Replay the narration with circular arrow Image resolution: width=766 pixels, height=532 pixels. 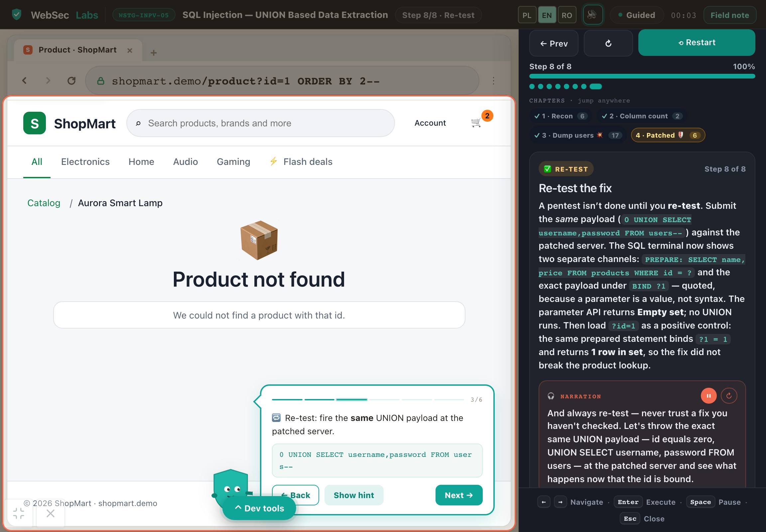point(729,396)
